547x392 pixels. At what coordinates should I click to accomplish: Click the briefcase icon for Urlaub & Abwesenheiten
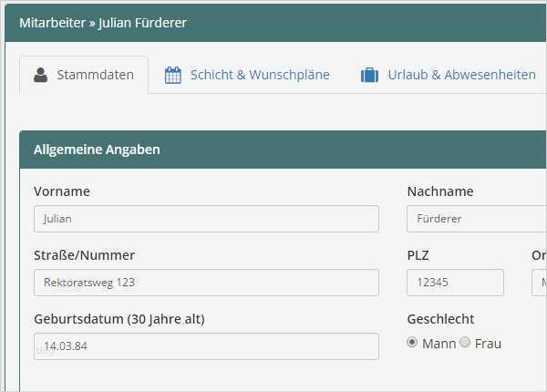coord(369,75)
